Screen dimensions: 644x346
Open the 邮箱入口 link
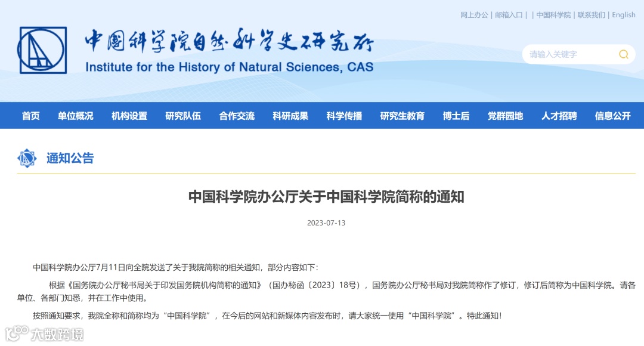pos(509,15)
